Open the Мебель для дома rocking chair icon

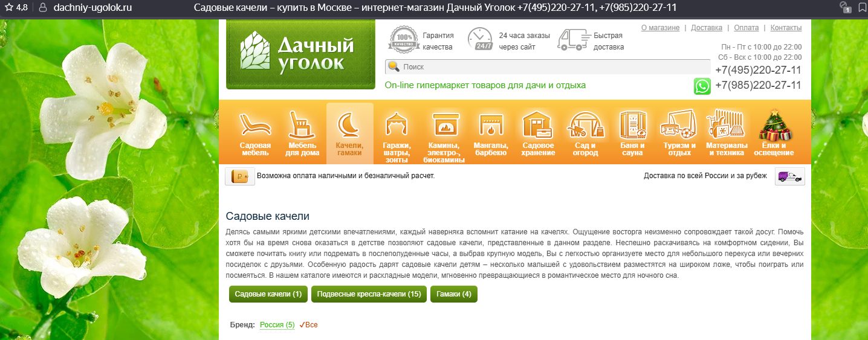(x=302, y=133)
